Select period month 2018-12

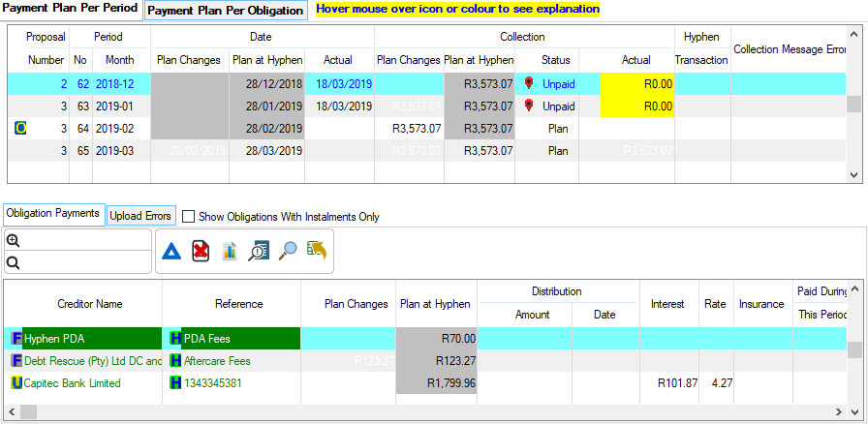coord(114,84)
